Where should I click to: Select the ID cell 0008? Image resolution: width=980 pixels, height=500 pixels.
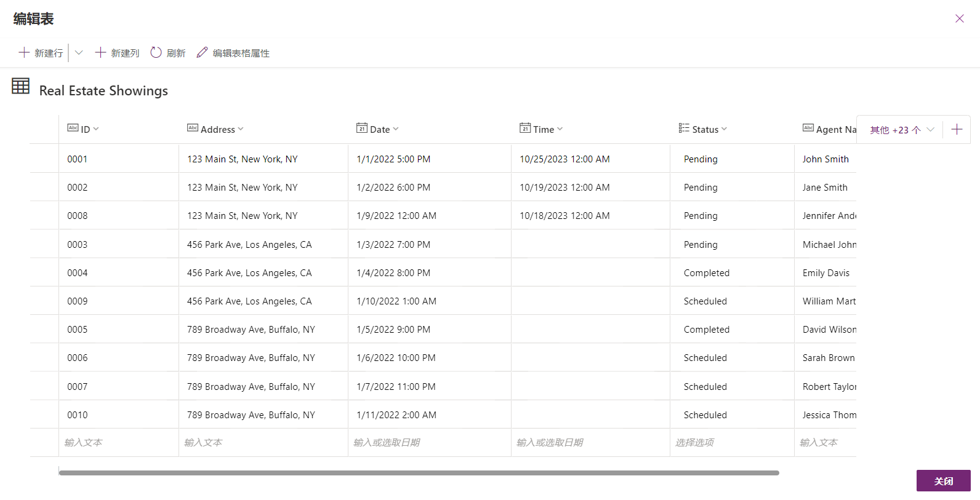coord(119,215)
